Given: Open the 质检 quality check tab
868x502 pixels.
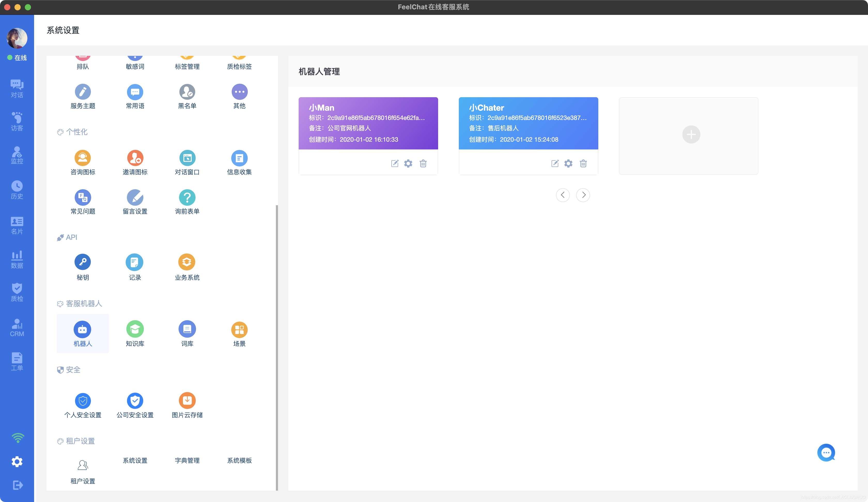Looking at the screenshot, I should 17,292.
